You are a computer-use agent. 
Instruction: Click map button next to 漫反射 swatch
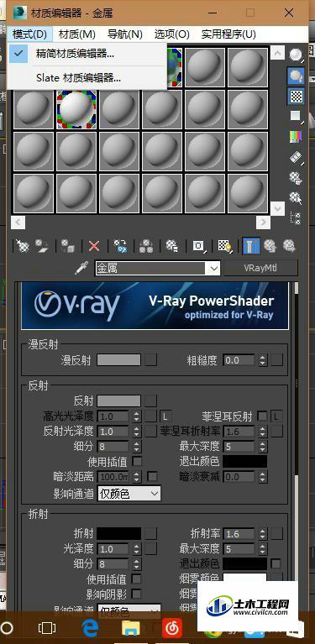pyautogui.click(x=150, y=360)
